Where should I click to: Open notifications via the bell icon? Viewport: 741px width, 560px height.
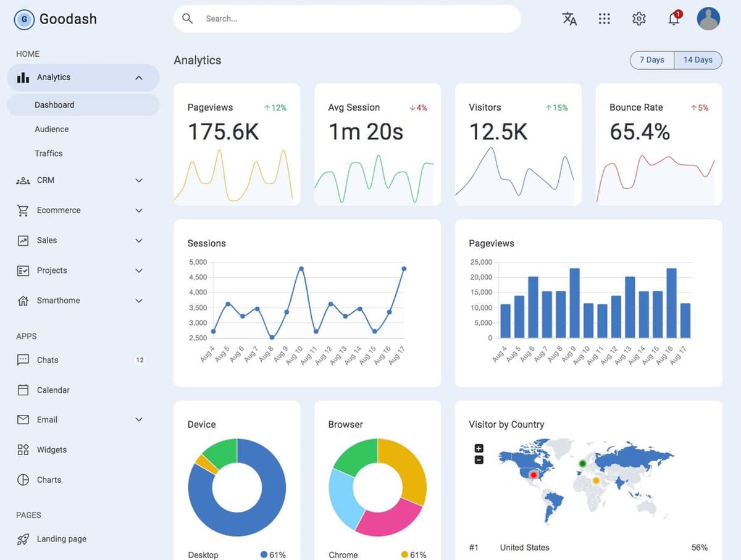[673, 19]
